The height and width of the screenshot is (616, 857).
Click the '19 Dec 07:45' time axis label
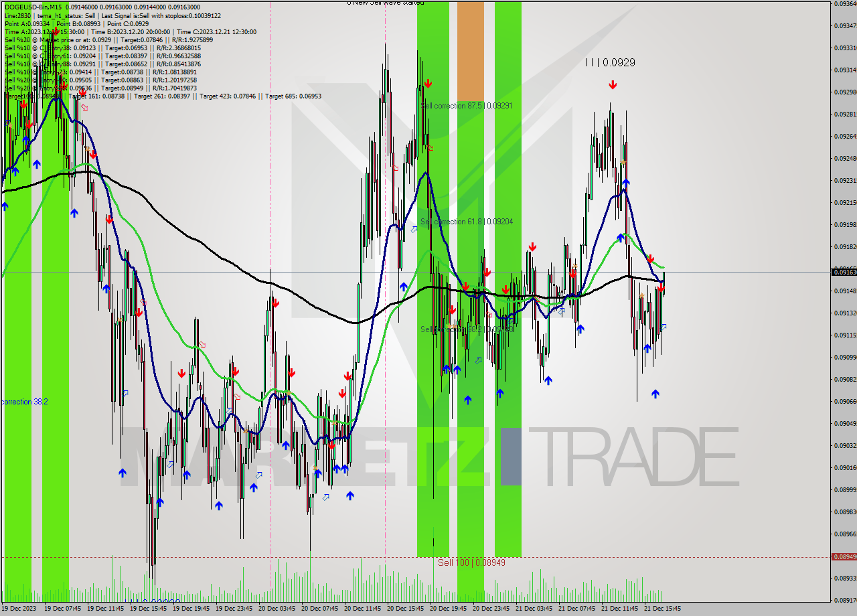pos(62,609)
